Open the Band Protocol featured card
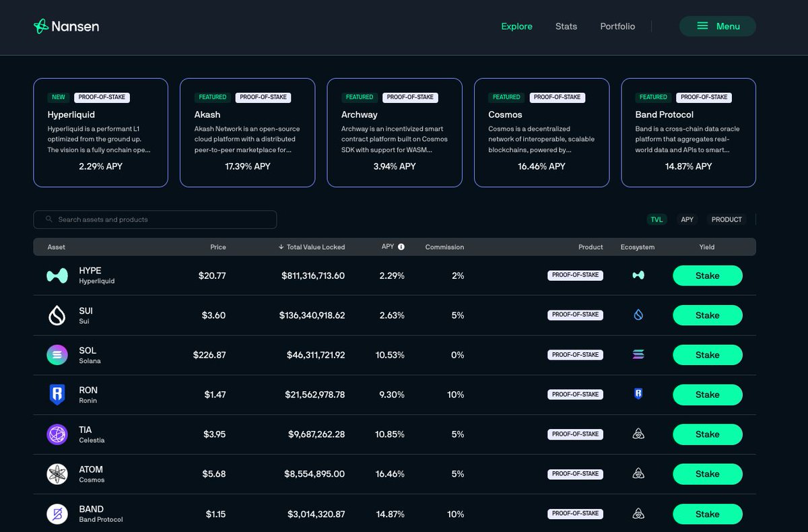808x532 pixels. tap(688, 133)
